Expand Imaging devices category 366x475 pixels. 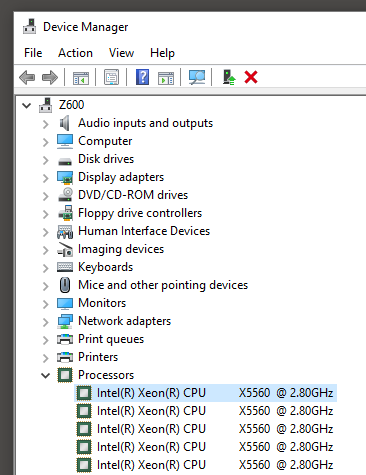(x=46, y=250)
